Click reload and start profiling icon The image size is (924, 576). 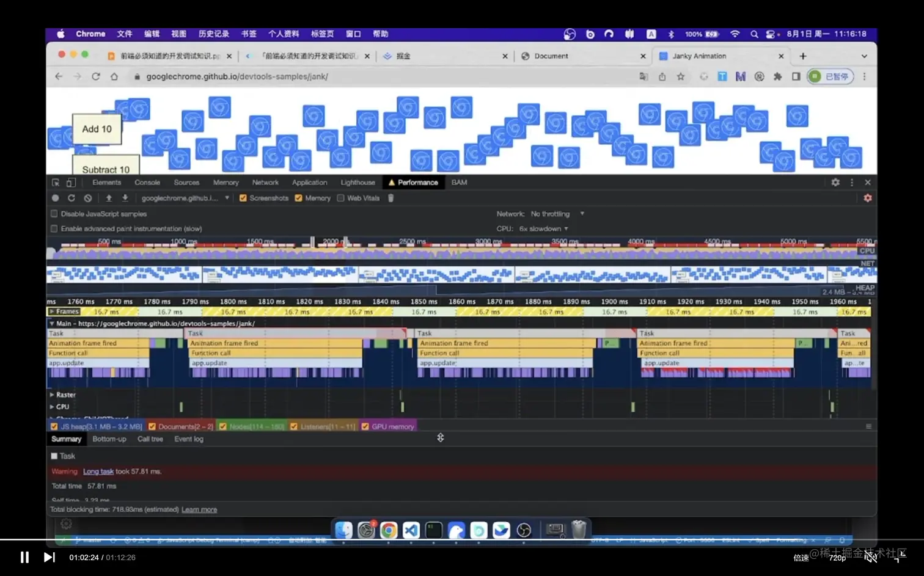click(x=71, y=198)
